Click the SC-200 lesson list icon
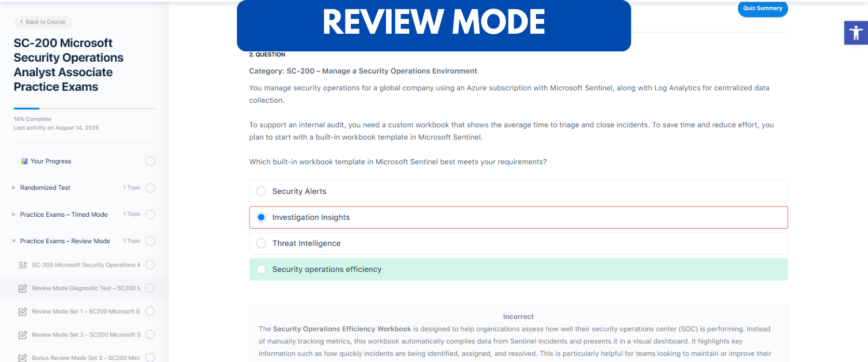868x362 pixels. [23, 265]
